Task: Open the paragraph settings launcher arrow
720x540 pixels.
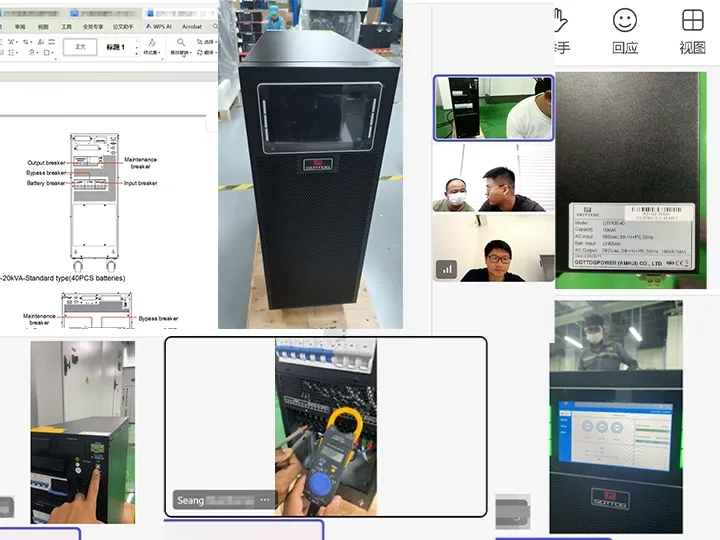Action: click(x=55, y=59)
